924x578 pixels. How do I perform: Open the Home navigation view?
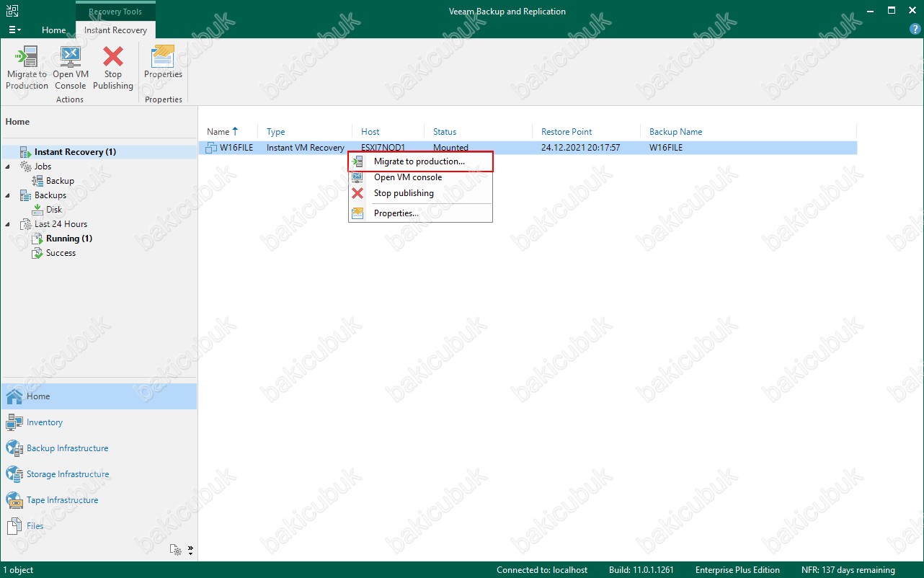(x=99, y=396)
